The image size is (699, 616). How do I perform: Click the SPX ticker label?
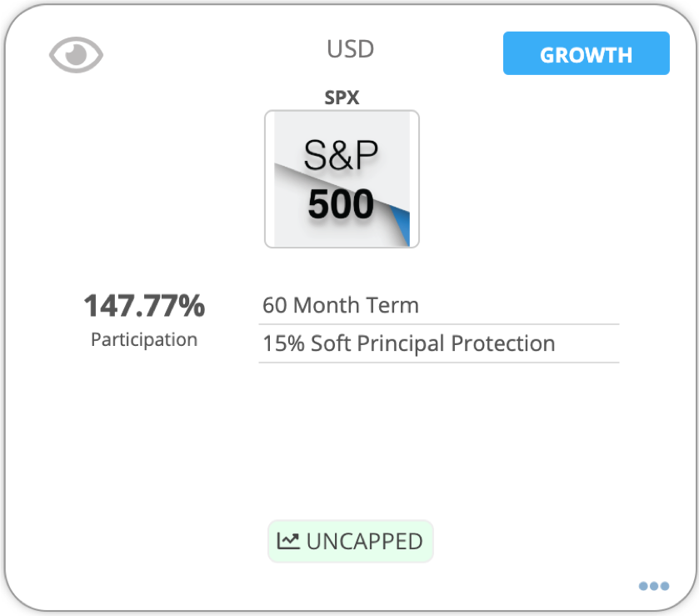(342, 98)
